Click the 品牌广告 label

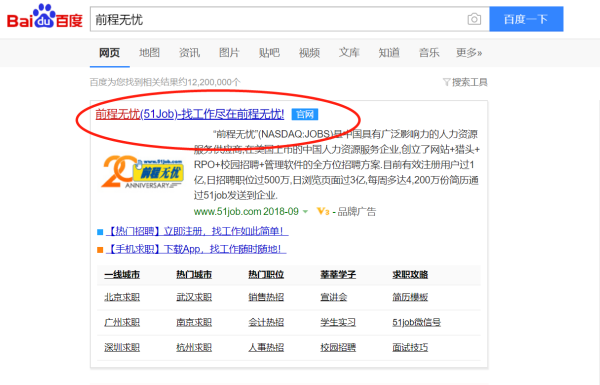point(357,212)
